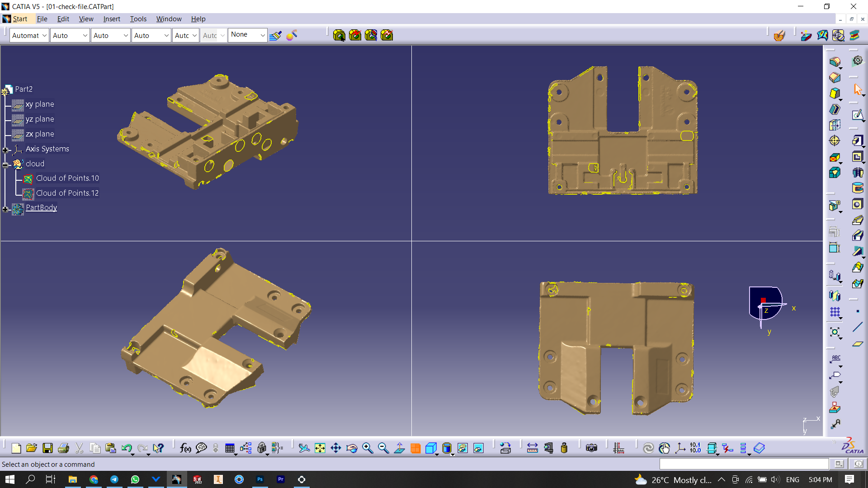Click the Windows Start button
This screenshot has height=488, width=868.
10,479
